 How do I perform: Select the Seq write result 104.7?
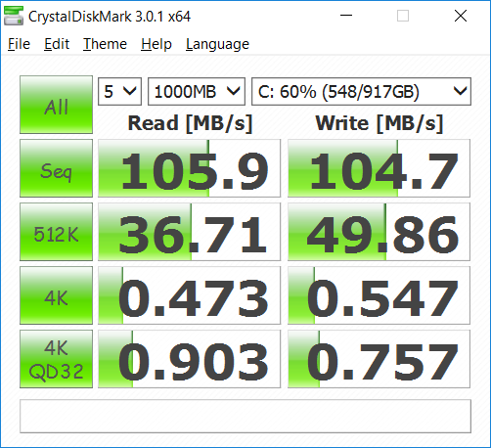[x=379, y=168]
